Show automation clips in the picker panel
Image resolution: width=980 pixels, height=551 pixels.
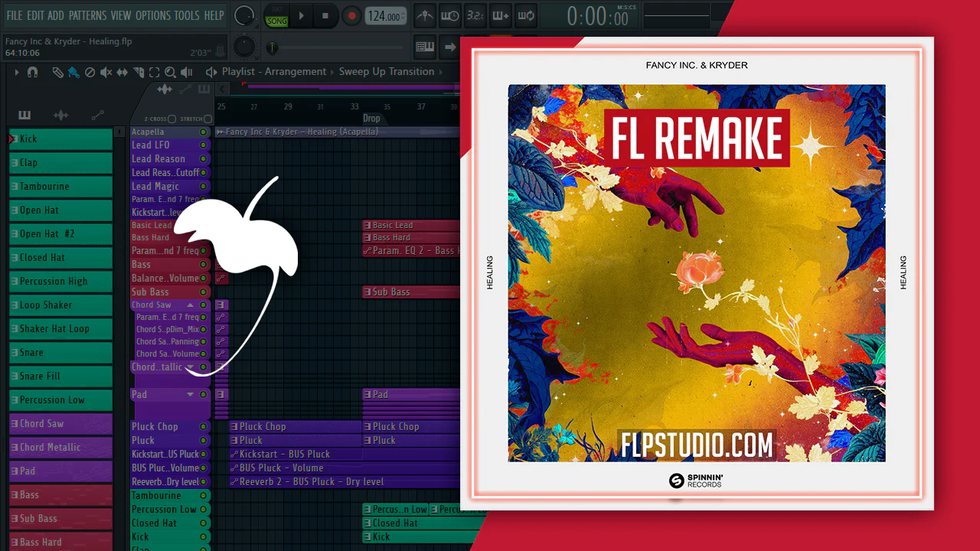point(97,115)
